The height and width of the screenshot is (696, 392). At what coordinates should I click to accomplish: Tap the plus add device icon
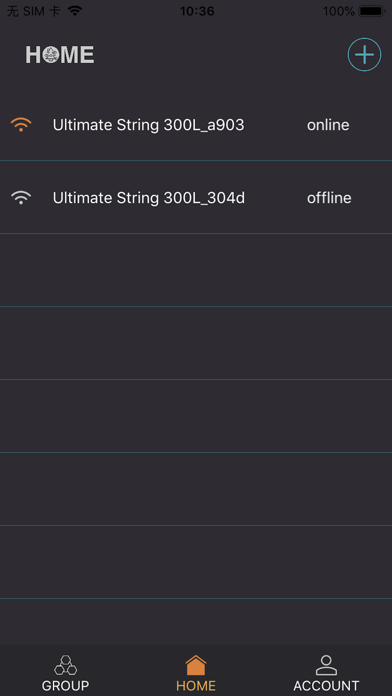[364, 55]
